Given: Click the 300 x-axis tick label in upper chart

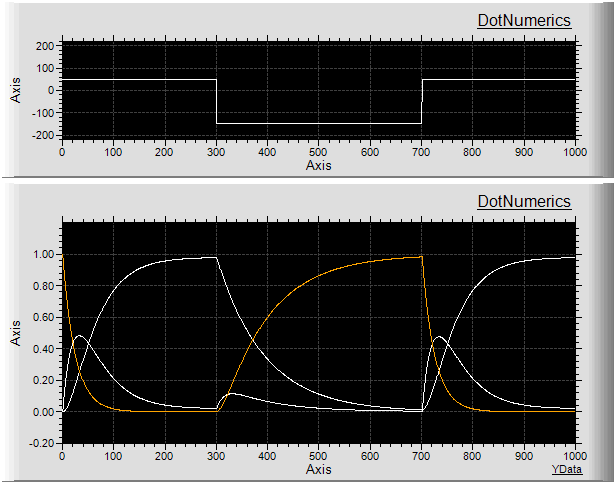Looking at the screenshot, I should (x=216, y=152).
